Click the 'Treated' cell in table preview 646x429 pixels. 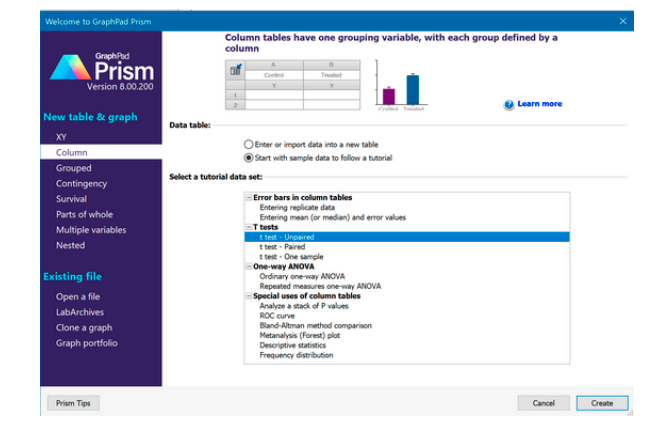[x=332, y=75]
